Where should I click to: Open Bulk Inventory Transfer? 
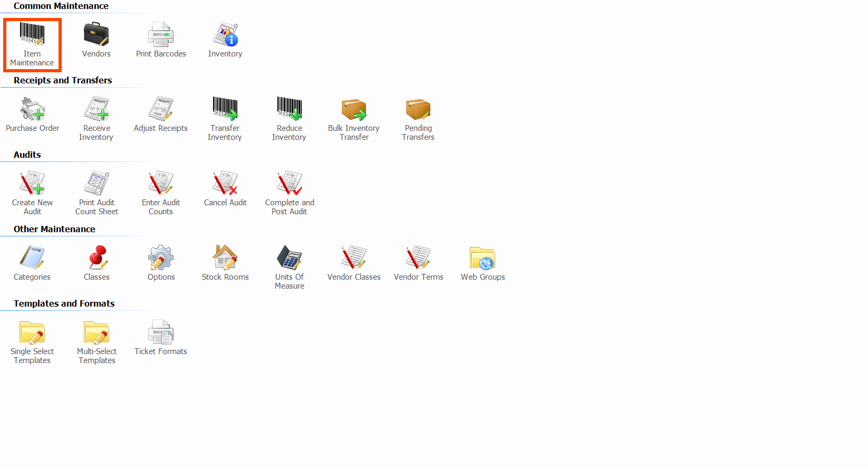354,109
